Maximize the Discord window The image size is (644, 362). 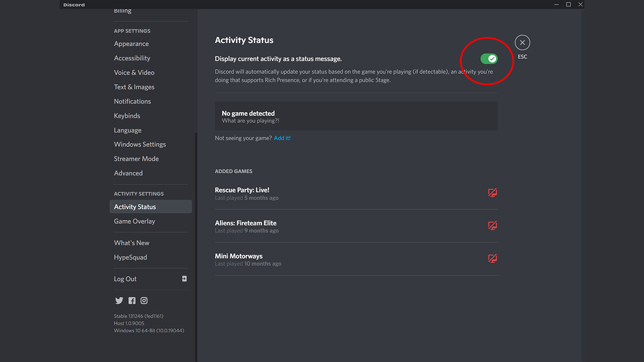coord(568,5)
